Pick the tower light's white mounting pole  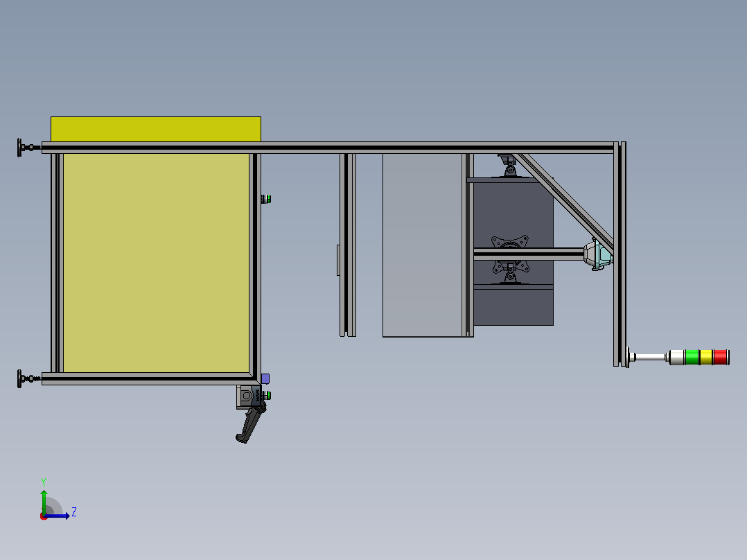(650, 357)
